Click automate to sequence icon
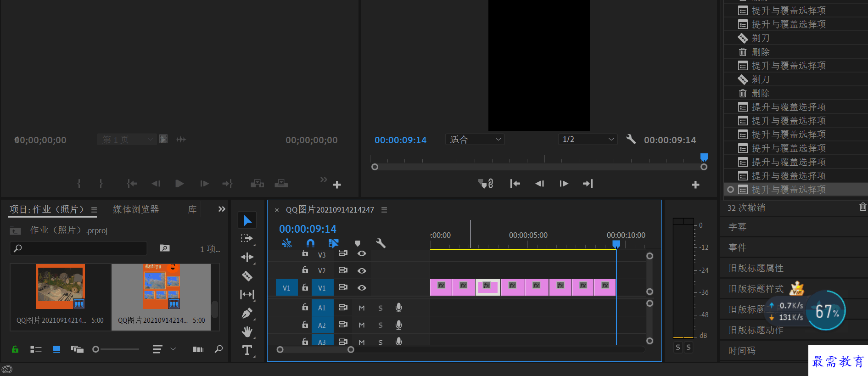 (x=198, y=349)
